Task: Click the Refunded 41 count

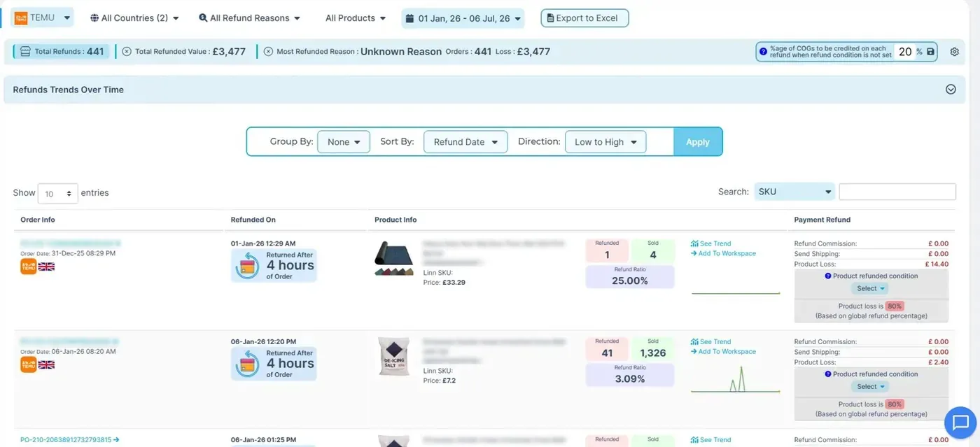Action: coord(607,353)
